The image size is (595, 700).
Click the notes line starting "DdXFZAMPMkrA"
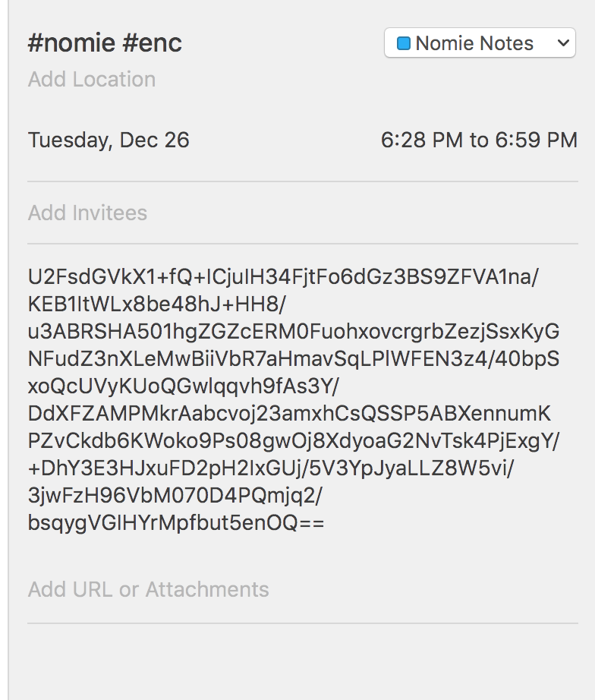tap(290, 415)
